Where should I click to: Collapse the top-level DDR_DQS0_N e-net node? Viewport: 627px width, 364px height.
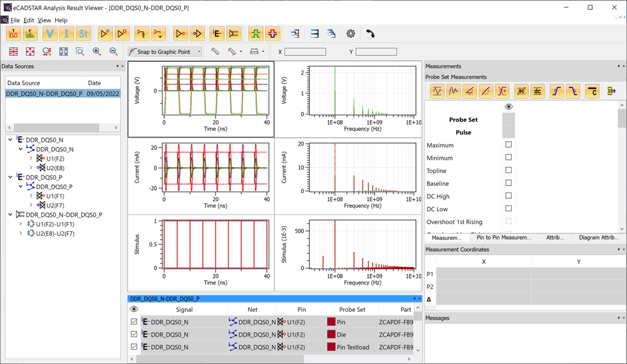10,140
